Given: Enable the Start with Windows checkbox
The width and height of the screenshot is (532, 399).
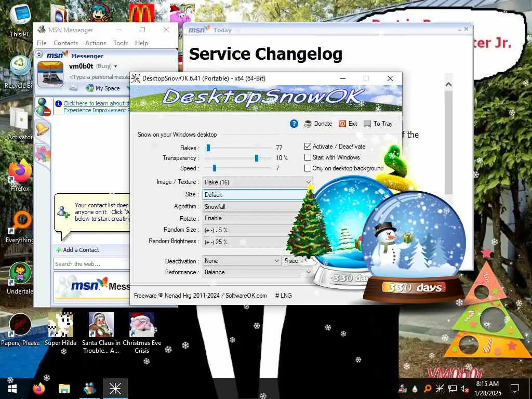Looking at the screenshot, I should (308, 157).
